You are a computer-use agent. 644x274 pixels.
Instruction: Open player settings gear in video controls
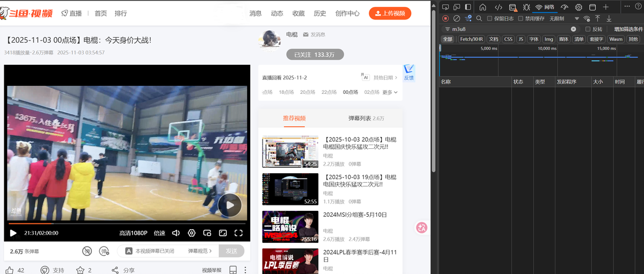[191, 233]
